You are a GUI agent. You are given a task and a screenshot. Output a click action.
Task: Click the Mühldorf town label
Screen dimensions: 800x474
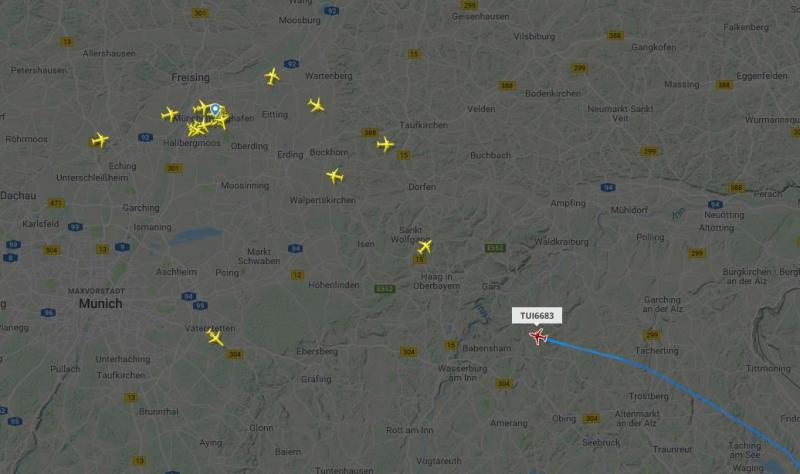coord(629,210)
